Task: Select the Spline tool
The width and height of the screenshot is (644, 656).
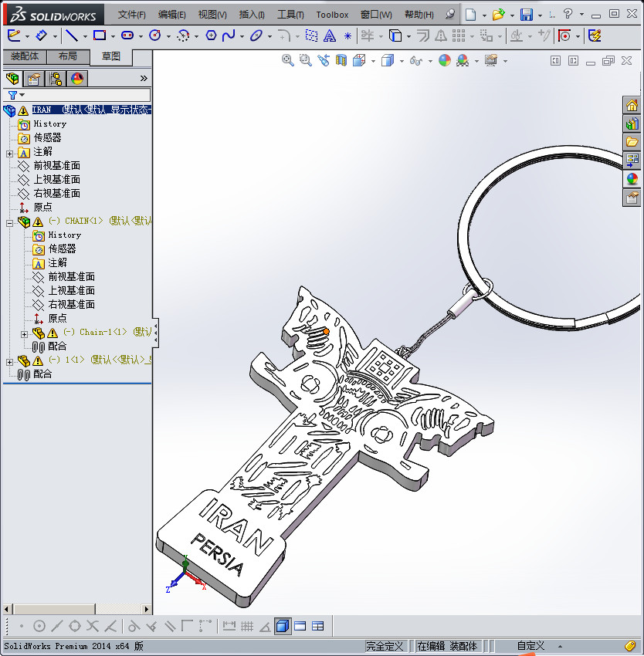Action: point(229,36)
